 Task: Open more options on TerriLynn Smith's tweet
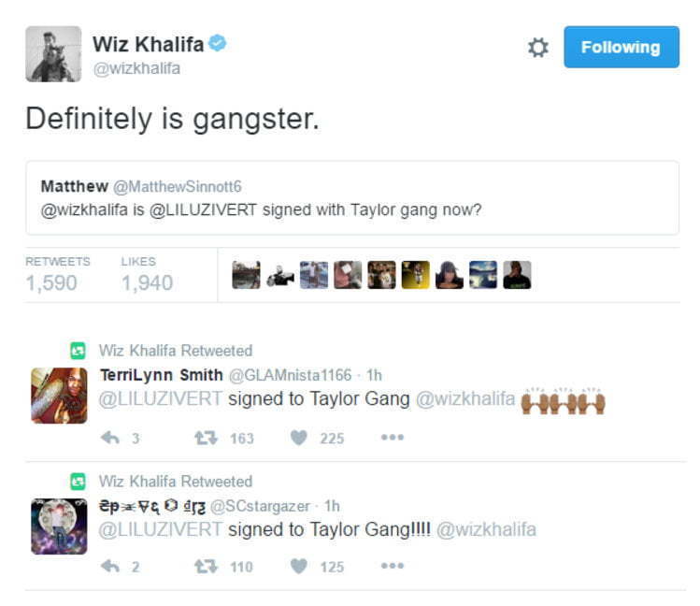393,437
